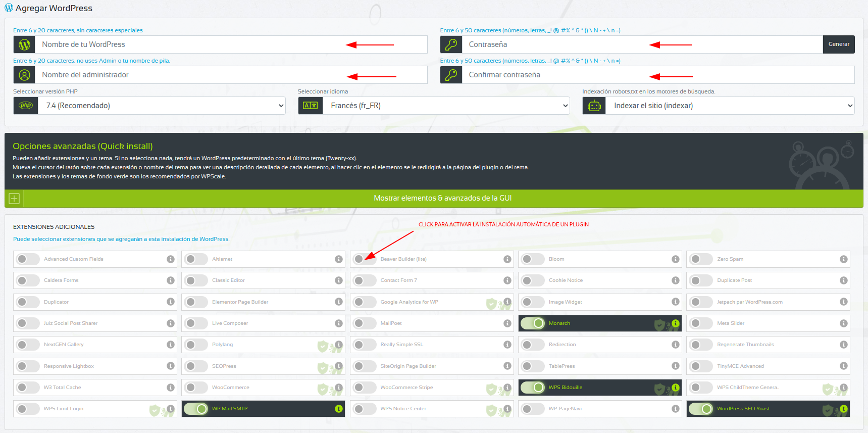Open info icon for TablePress

pyautogui.click(x=676, y=366)
